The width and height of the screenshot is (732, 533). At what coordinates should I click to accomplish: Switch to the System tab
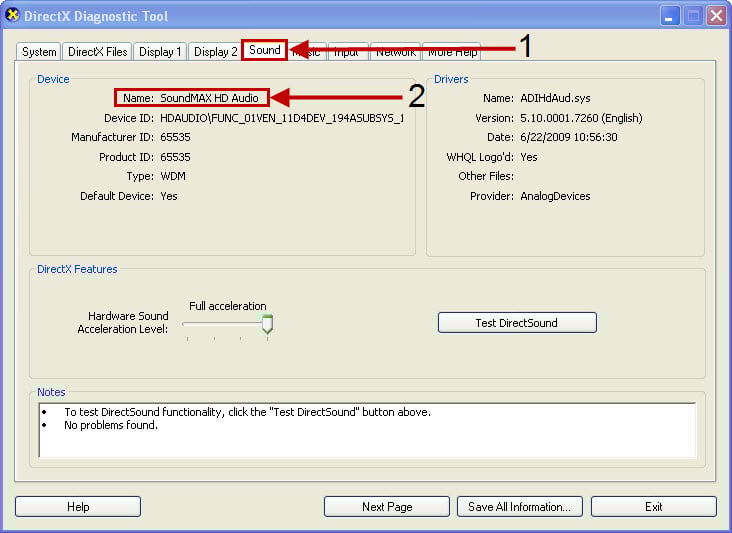pyautogui.click(x=39, y=52)
